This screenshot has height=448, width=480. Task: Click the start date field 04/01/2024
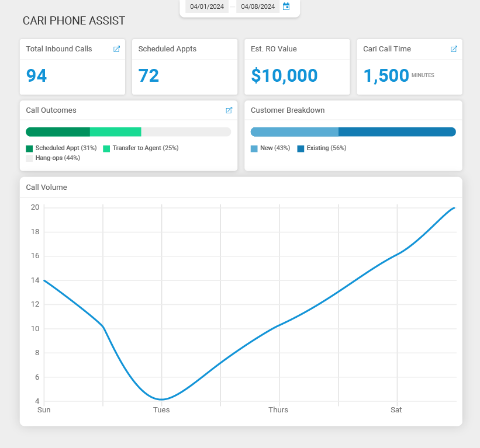(x=207, y=6)
